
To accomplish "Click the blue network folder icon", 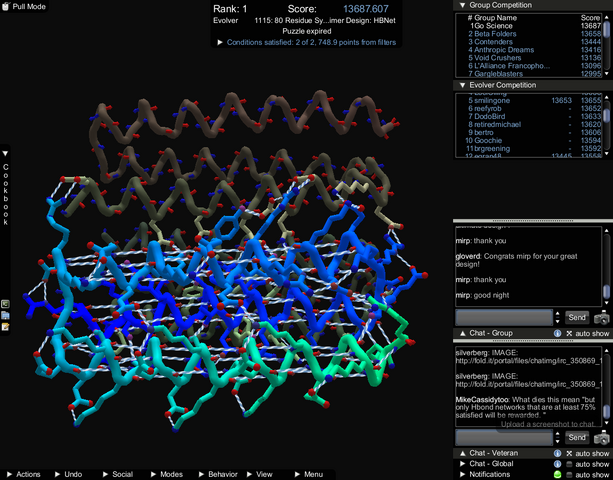I will click(5, 315).
